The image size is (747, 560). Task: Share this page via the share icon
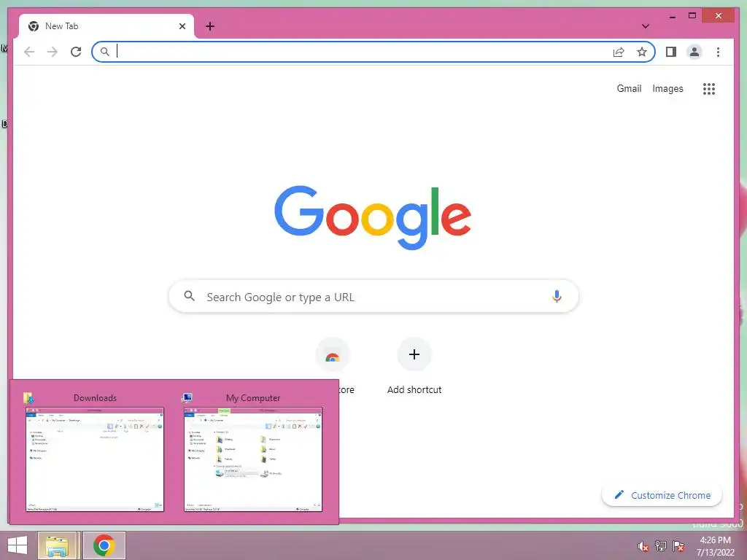(619, 52)
